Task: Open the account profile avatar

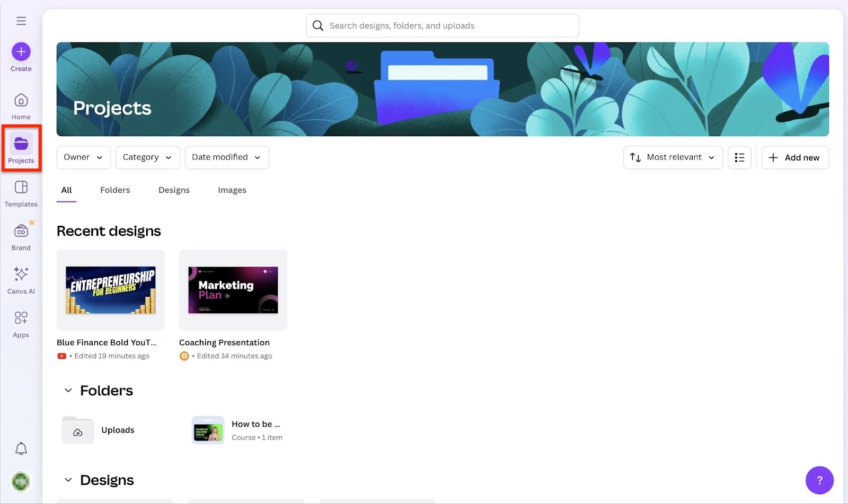Action: (x=21, y=481)
